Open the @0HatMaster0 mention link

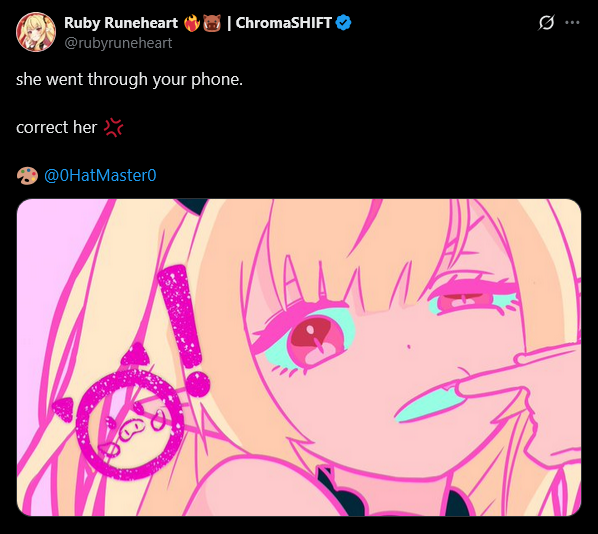(x=100, y=175)
